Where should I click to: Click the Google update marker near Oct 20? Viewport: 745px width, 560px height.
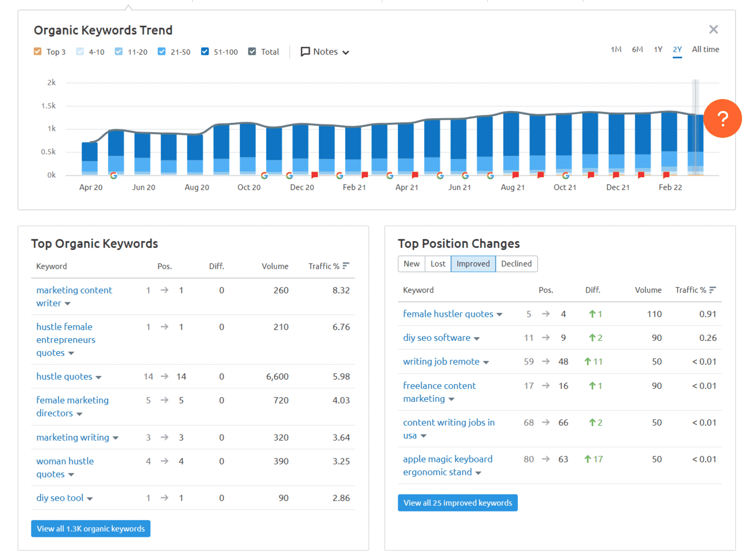point(264,176)
